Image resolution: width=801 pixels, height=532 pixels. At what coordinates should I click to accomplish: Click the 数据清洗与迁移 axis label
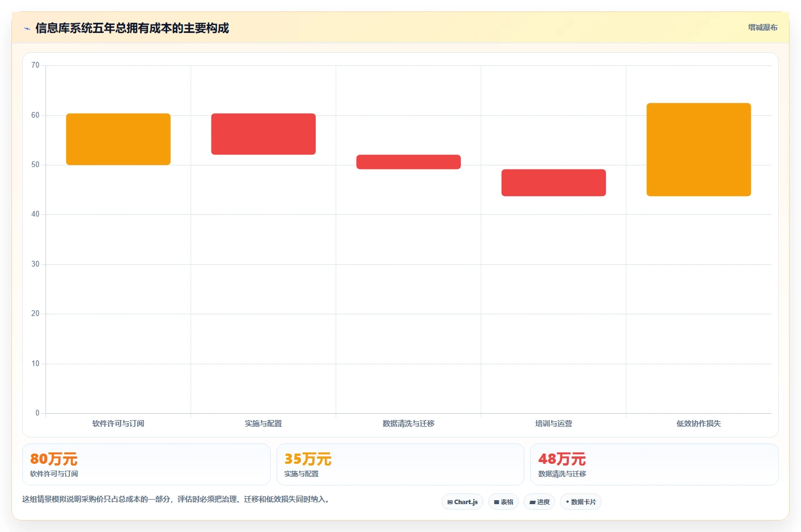click(408, 423)
